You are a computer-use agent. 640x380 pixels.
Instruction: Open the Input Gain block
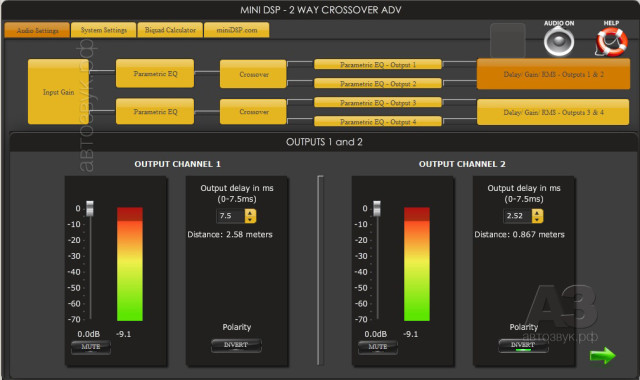click(58, 92)
